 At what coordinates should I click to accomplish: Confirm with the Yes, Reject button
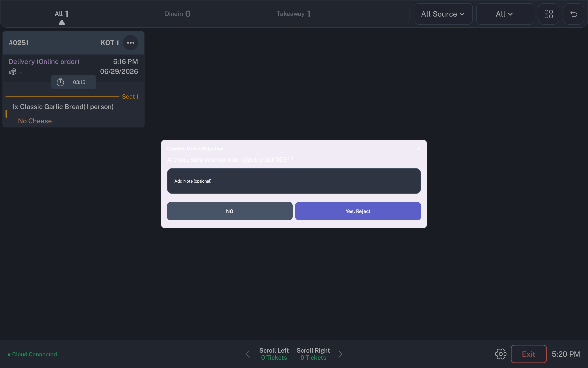pos(358,211)
